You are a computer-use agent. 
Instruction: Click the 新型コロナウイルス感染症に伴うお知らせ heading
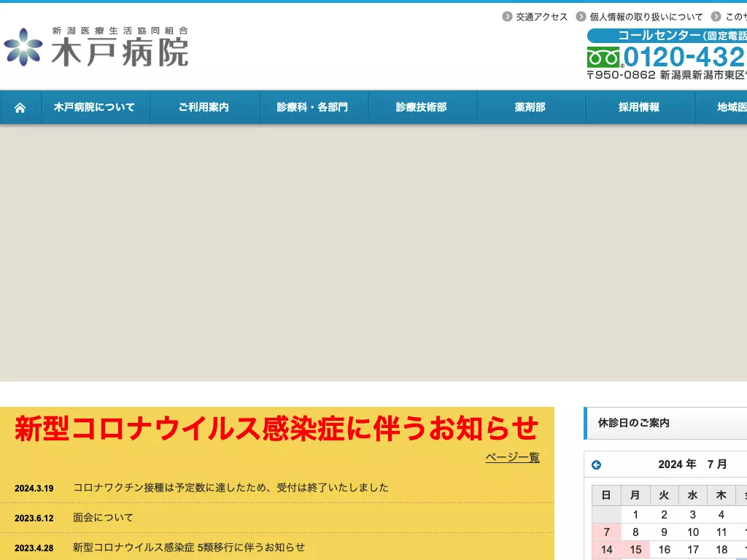(x=276, y=428)
